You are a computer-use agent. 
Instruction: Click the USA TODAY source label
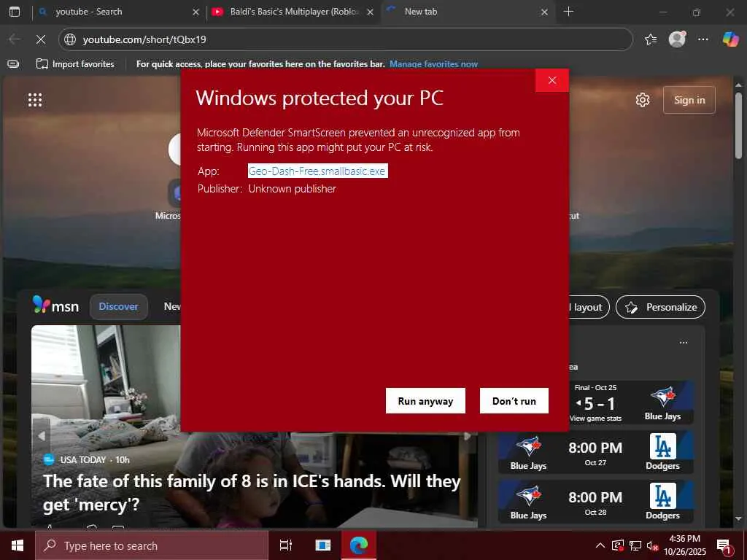pyautogui.click(x=83, y=459)
